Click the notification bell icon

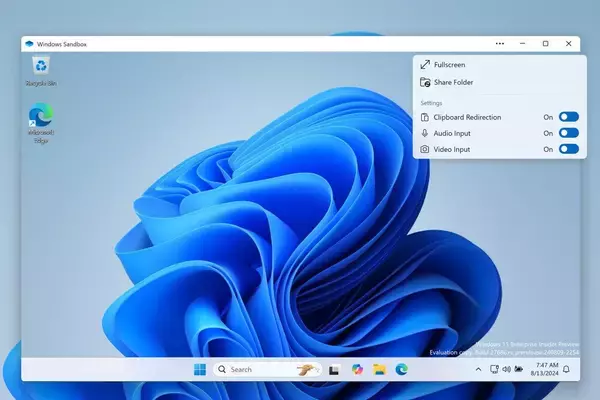566,369
